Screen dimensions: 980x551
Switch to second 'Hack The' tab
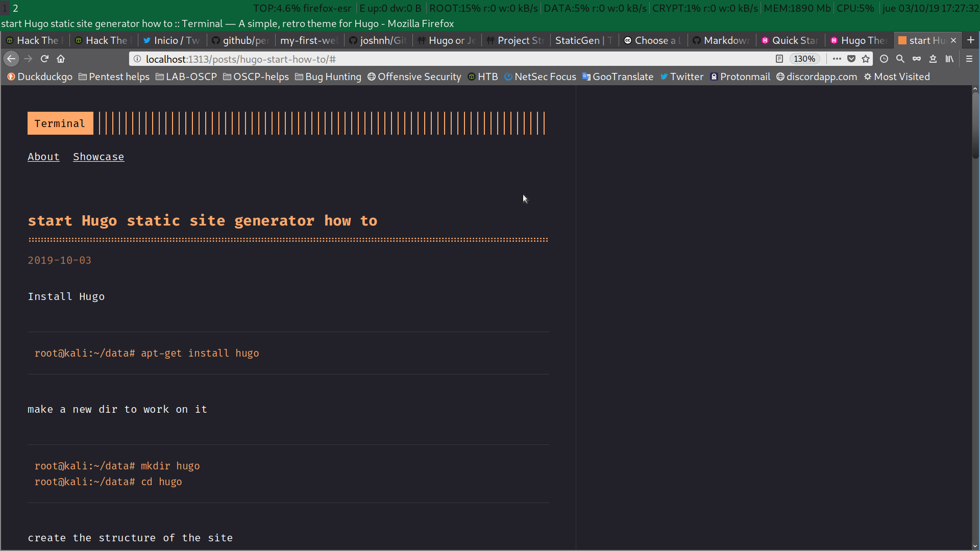click(x=104, y=40)
